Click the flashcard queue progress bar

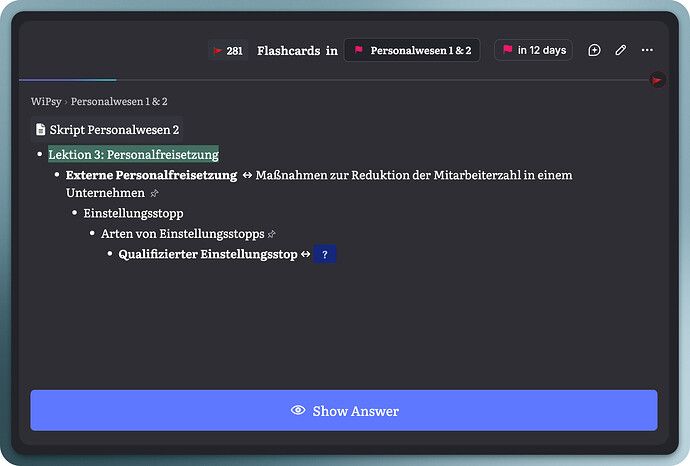point(330,79)
